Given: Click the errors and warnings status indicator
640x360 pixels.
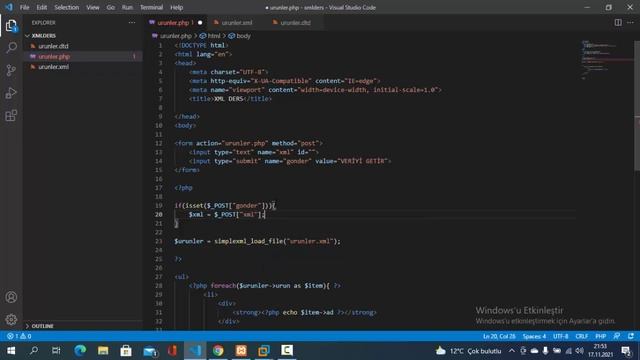Looking at the screenshot, I should pyautogui.click(x=19, y=336).
